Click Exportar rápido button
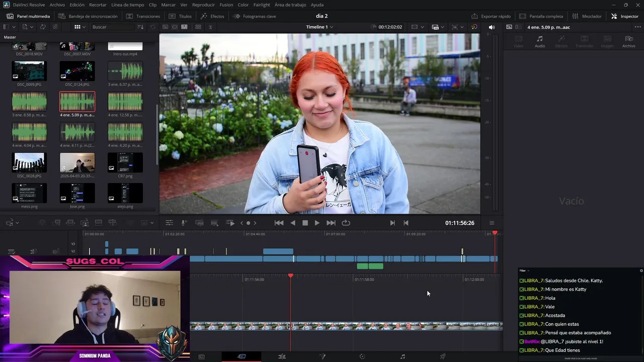644x362 pixels. (491, 16)
